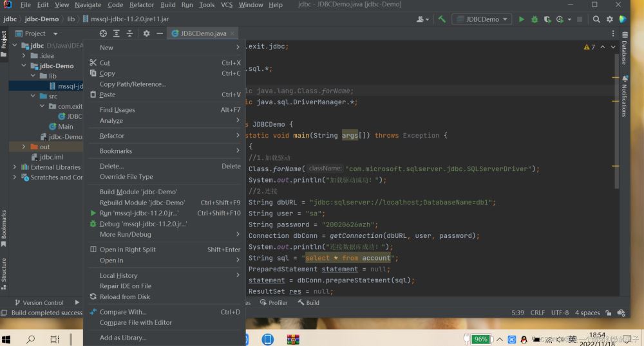Screen dimensions: 644x346
Task: Click the Build Project hammer icon
Action: click(442, 19)
